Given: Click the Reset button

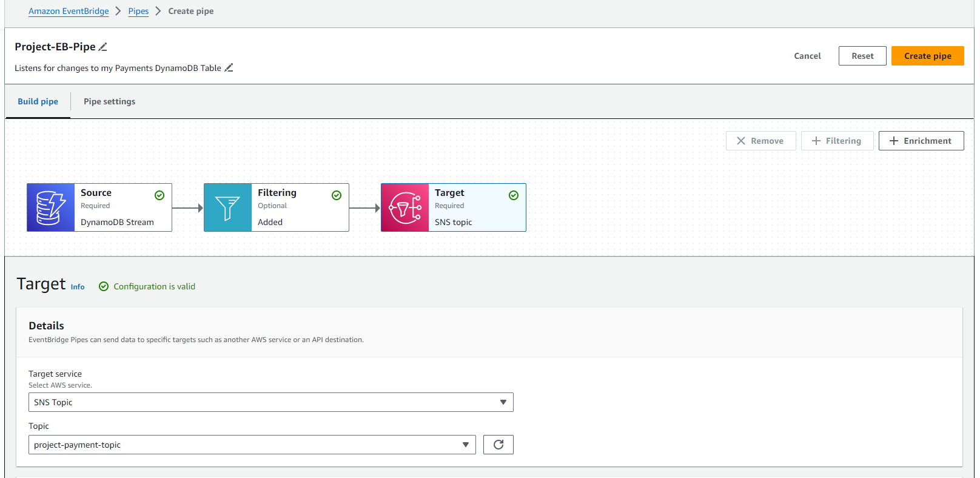Looking at the screenshot, I should (862, 56).
